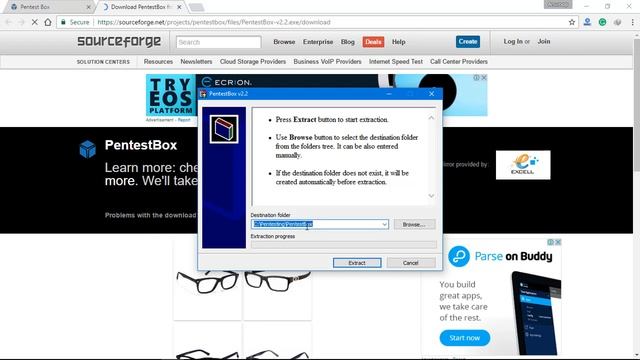Open the Browse menu on SourceForge
Screen dimensions: 640x360
tap(284, 42)
